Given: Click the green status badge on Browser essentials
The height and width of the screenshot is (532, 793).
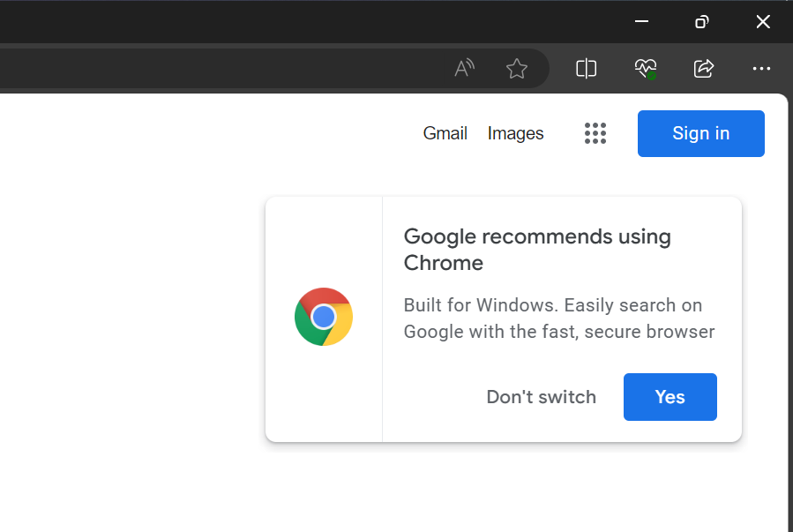Looking at the screenshot, I should (651, 75).
